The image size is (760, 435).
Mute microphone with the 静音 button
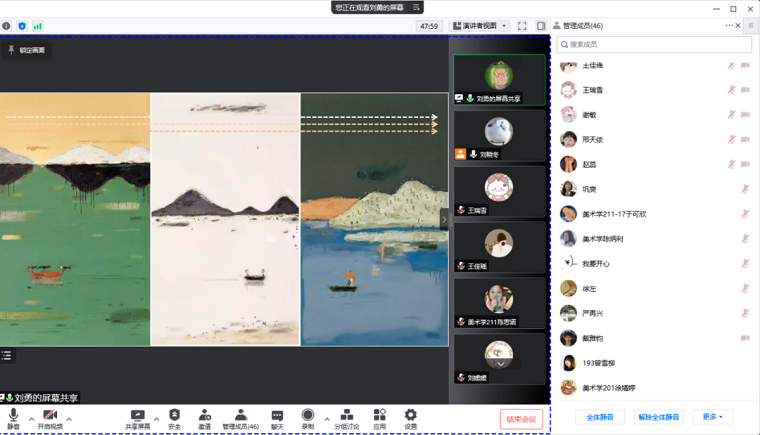click(14, 419)
